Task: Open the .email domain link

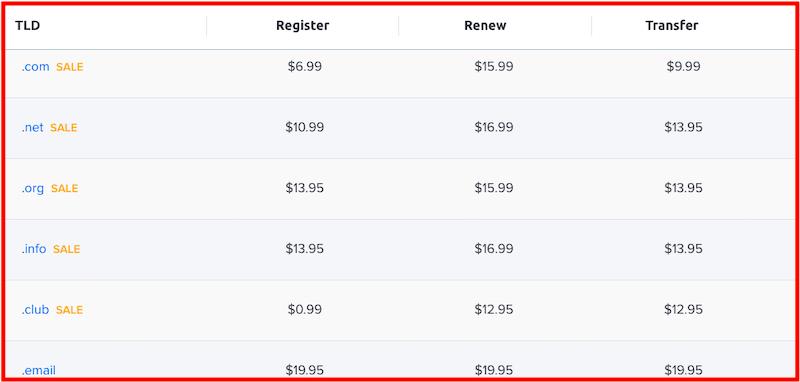Action: click(x=38, y=370)
